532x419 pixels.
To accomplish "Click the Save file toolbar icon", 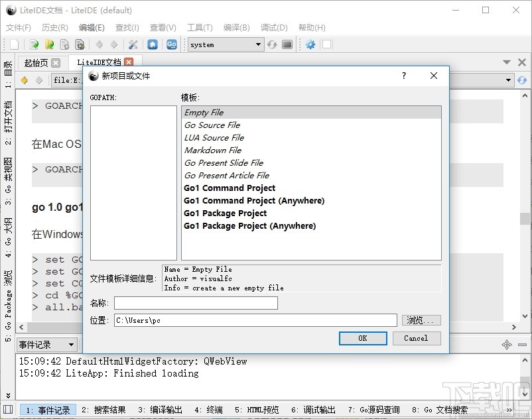I will click(x=64, y=44).
